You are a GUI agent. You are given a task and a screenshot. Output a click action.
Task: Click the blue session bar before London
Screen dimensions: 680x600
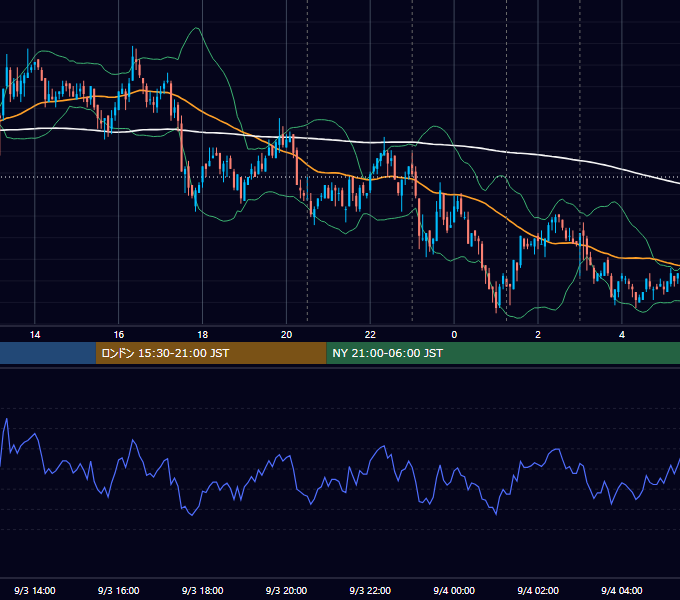click(x=48, y=353)
